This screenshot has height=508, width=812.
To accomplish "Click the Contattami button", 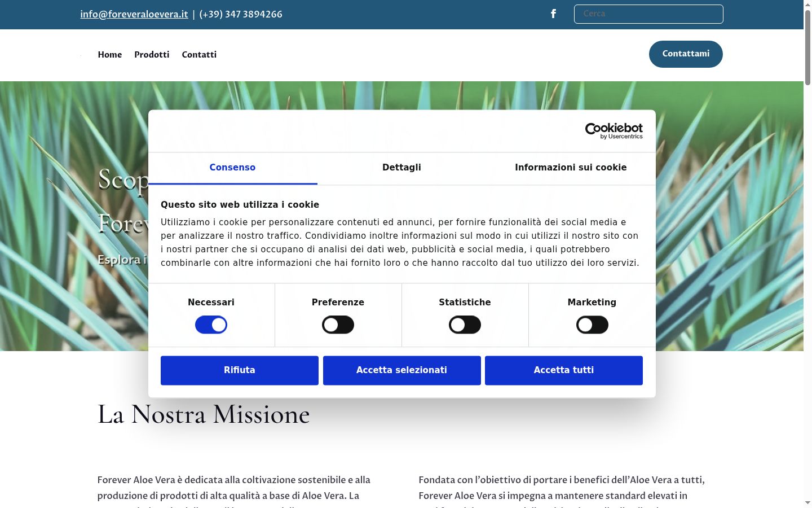I will click(x=686, y=54).
